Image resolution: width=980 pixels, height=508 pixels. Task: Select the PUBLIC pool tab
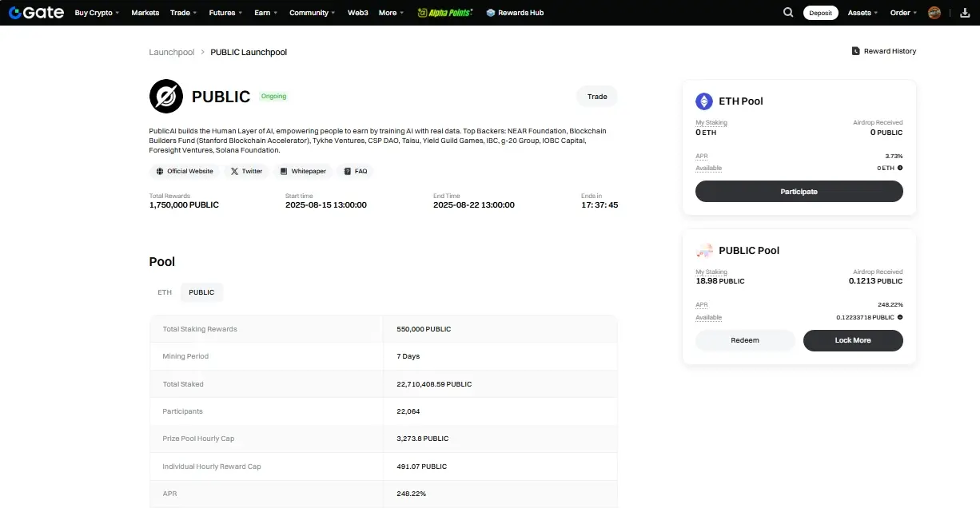(201, 292)
